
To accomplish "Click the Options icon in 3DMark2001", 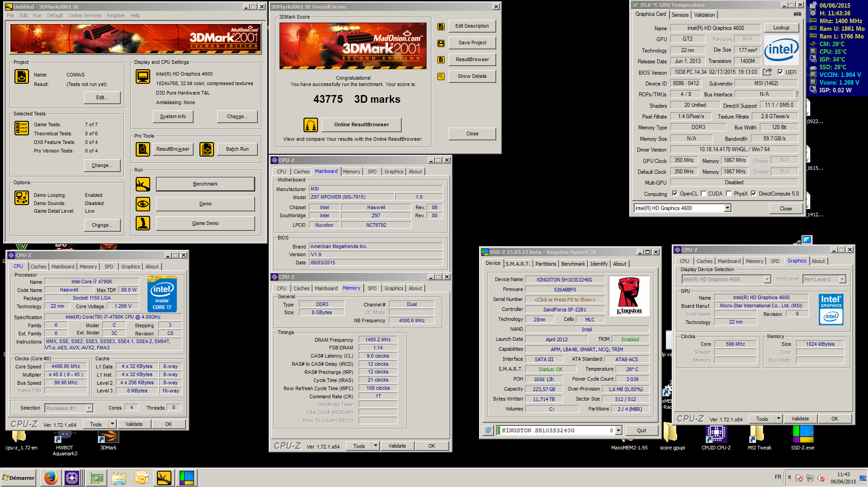I will click(21, 198).
